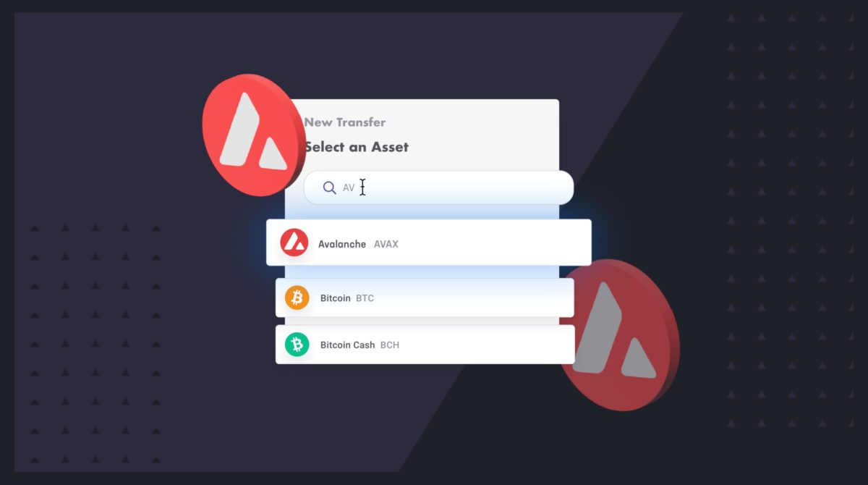The width and height of the screenshot is (868, 485).
Task: Click the magnifying glass search icon
Action: [329, 187]
